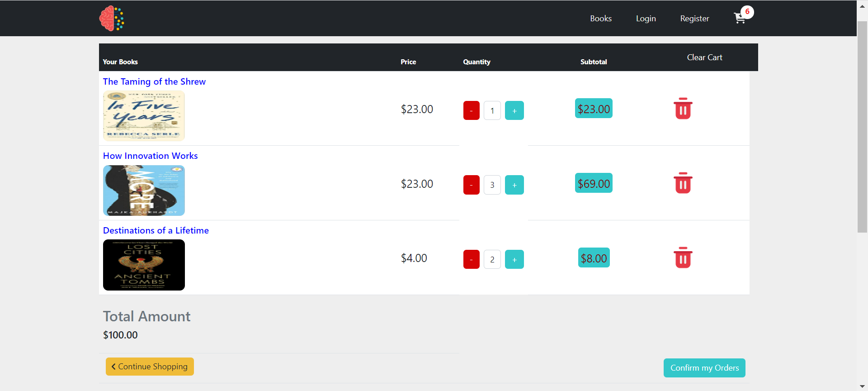This screenshot has height=391, width=868.
Task: Open The Taming of the Shrew title link
Action: pos(154,81)
